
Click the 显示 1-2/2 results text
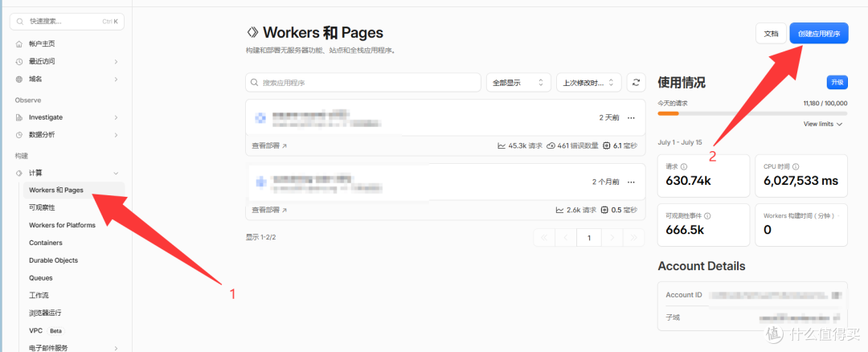[260, 237]
